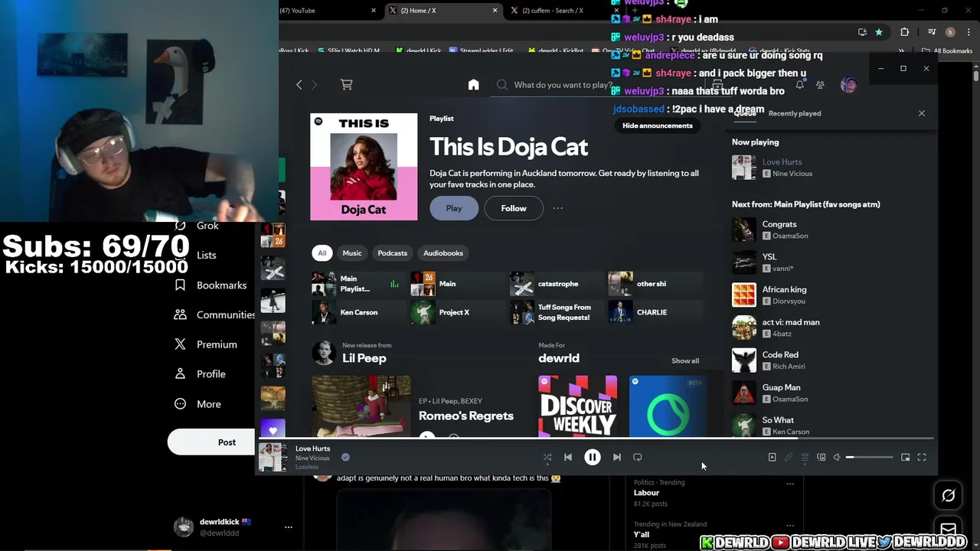Follow the Doja Cat playlist
Viewport: 980px width, 551px height.
[x=514, y=208]
